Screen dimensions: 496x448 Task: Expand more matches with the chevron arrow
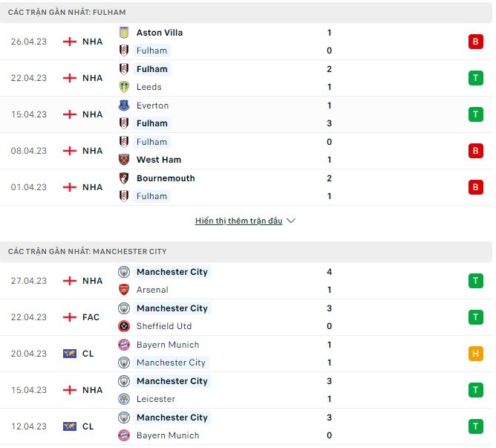[x=291, y=221]
